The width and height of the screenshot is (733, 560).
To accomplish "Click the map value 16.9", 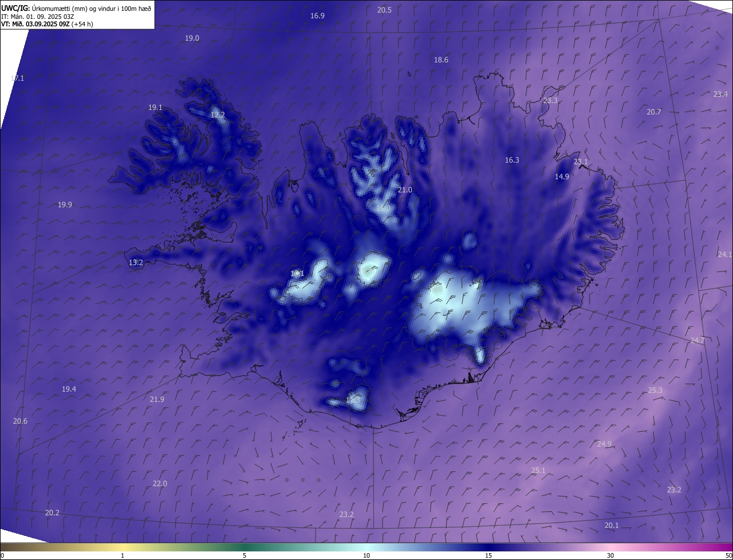I will (318, 16).
